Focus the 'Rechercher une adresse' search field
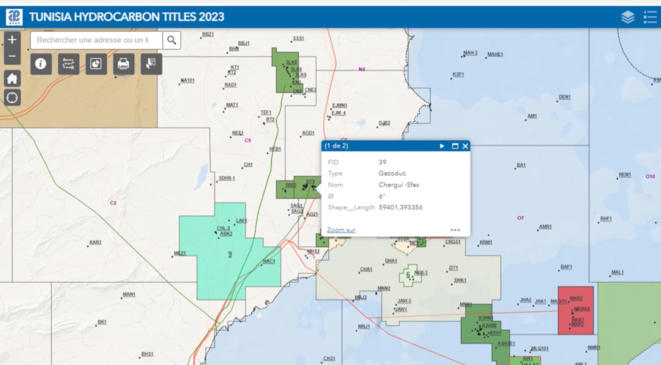661x365 pixels. click(x=96, y=40)
